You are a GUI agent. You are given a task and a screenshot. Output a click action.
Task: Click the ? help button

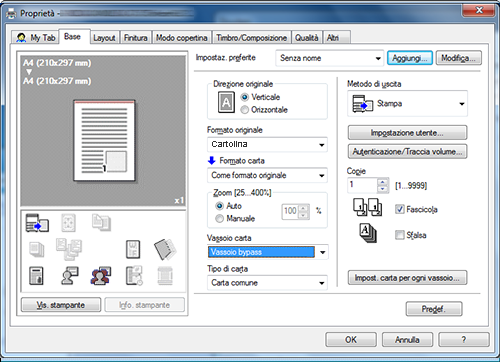pyautogui.click(x=464, y=340)
